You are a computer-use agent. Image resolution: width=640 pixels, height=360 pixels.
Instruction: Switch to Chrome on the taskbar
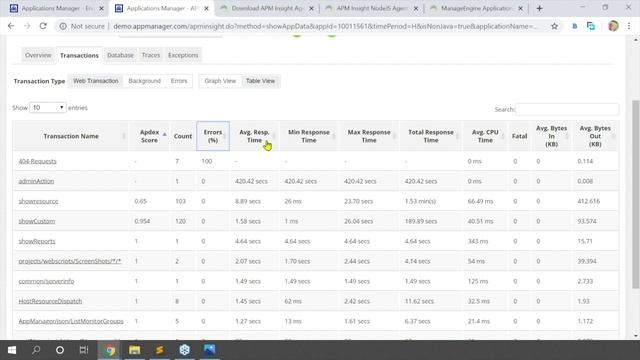[x=110, y=350]
